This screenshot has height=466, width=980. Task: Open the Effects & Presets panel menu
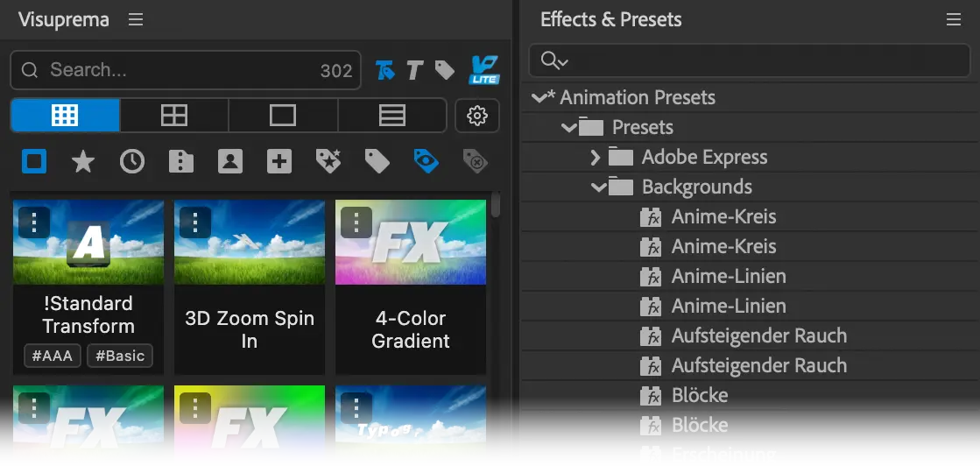pyautogui.click(x=953, y=19)
